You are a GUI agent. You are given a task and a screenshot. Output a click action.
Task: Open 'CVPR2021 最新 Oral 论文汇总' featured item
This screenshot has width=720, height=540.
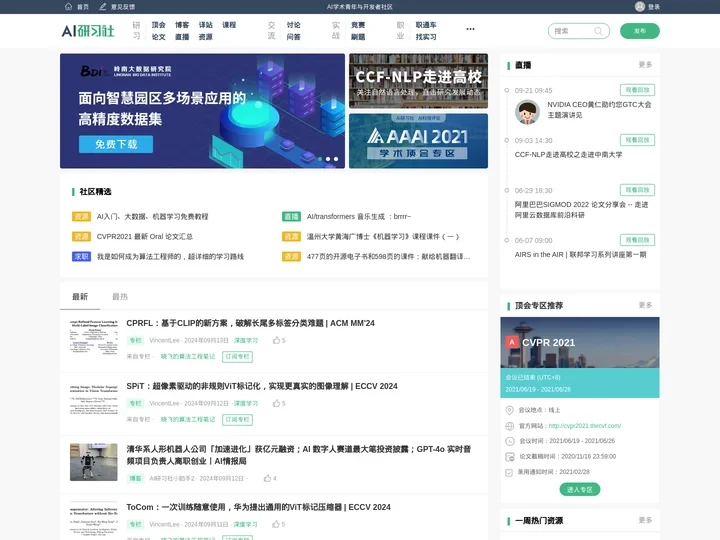click(x=145, y=236)
